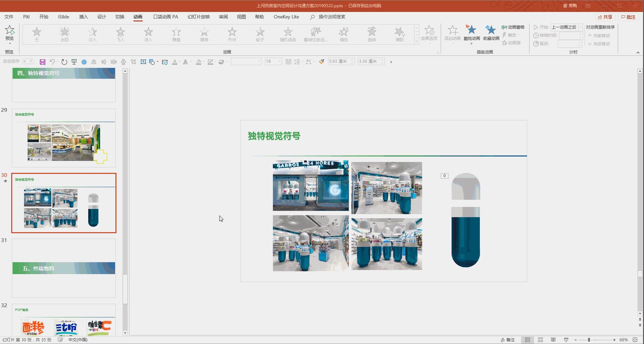Collapse the ribbon with the chevron arrow
Screen dimensions: 644x344
pos(638,53)
